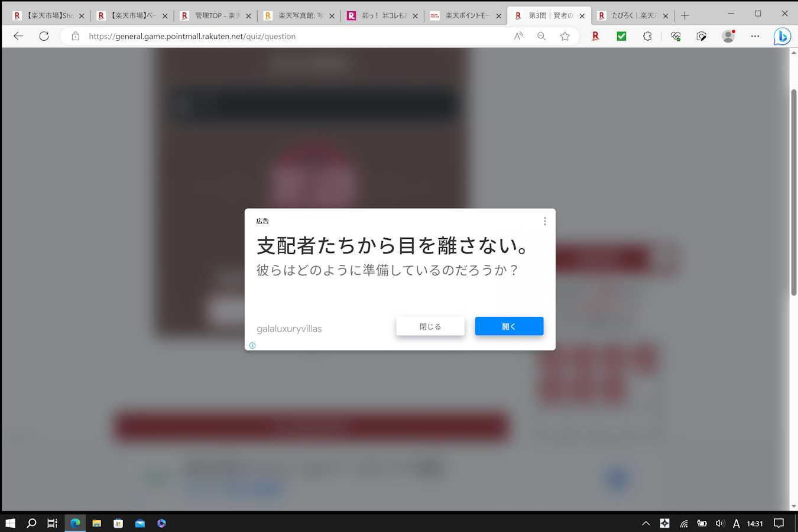Open Edge Settings and more menu
This screenshot has height=532, width=798.
click(x=755, y=36)
